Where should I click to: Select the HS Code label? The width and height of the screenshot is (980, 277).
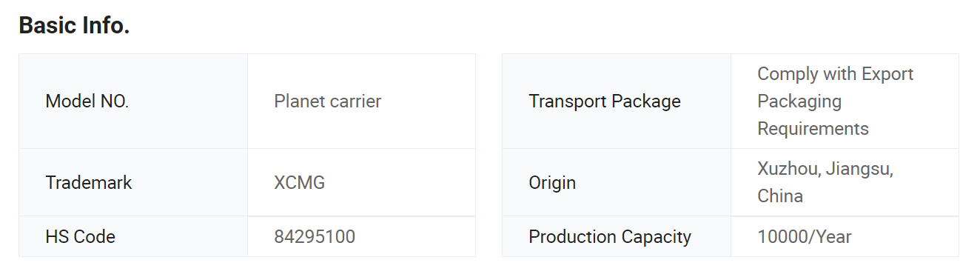[81, 237]
